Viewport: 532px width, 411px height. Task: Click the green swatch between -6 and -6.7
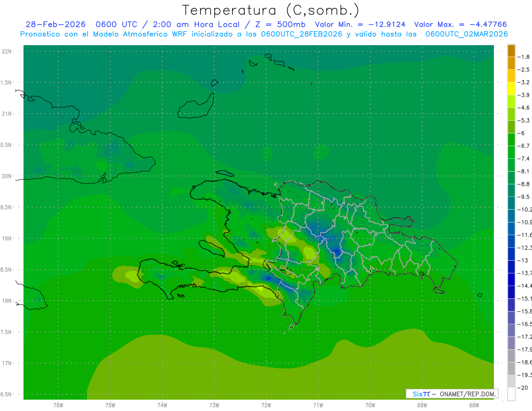[x=511, y=140]
